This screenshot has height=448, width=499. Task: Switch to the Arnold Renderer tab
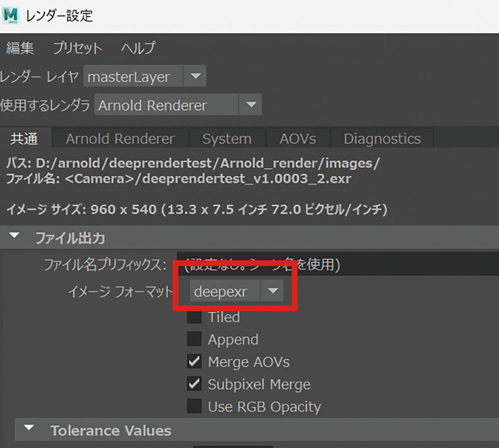point(120,139)
